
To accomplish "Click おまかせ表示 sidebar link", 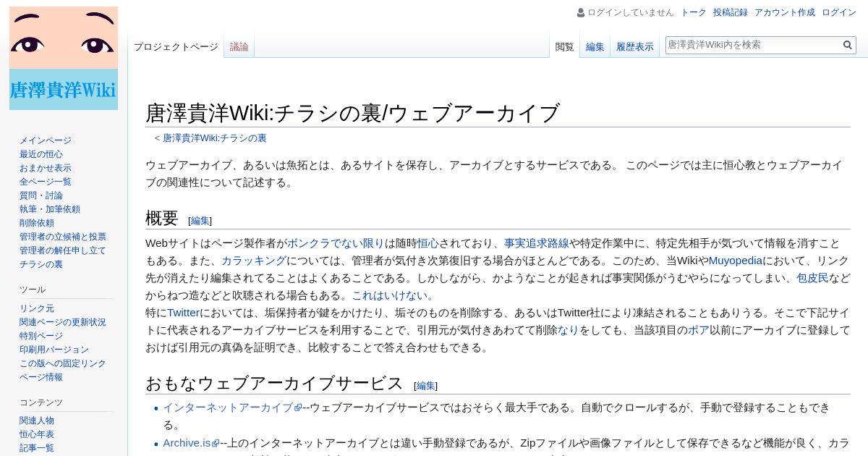I will pyautogui.click(x=46, y=168).
